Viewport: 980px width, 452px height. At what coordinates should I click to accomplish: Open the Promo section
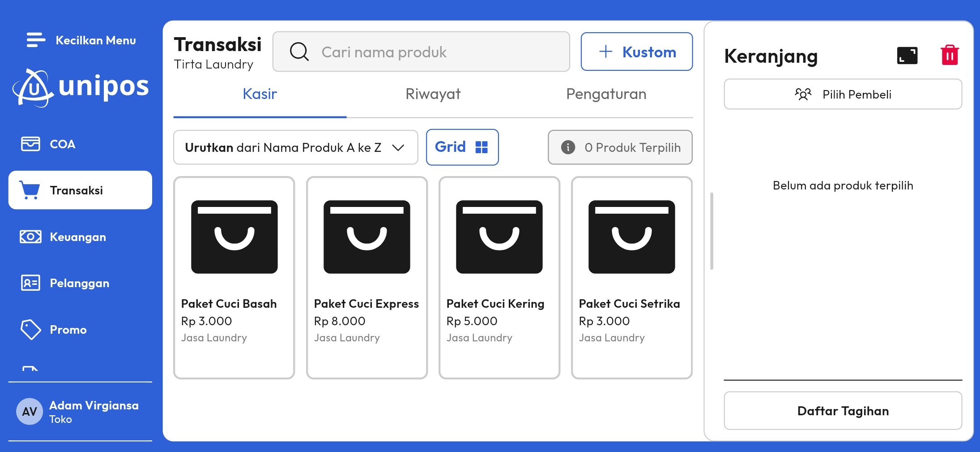click(68, 330)
